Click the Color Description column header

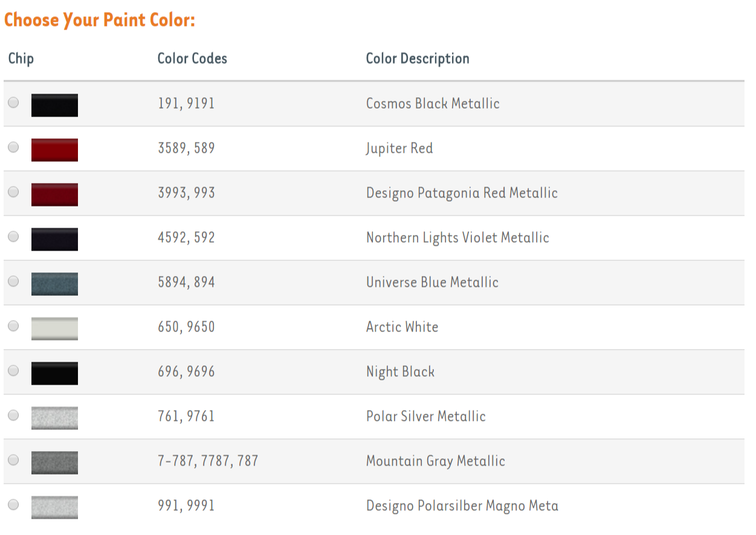[x=418, y=59]
